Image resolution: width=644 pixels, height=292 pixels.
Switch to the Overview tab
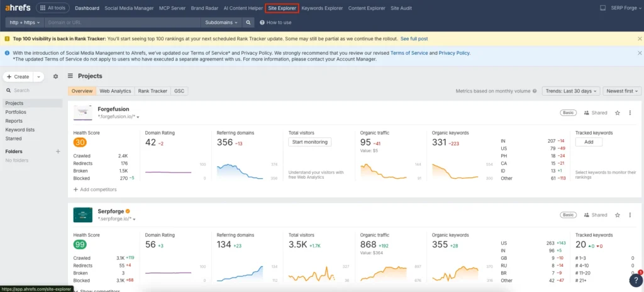pos(82,91)
